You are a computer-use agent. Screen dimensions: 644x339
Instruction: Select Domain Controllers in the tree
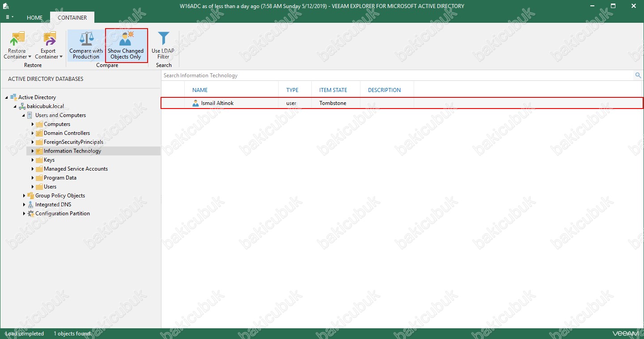(67, 133)
